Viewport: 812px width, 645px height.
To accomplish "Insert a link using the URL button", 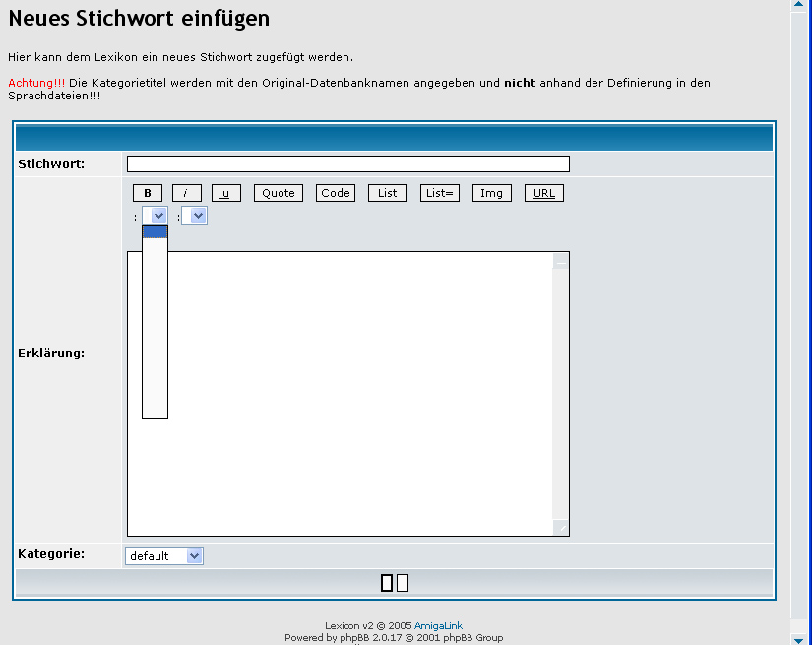I will coord(543,193).
